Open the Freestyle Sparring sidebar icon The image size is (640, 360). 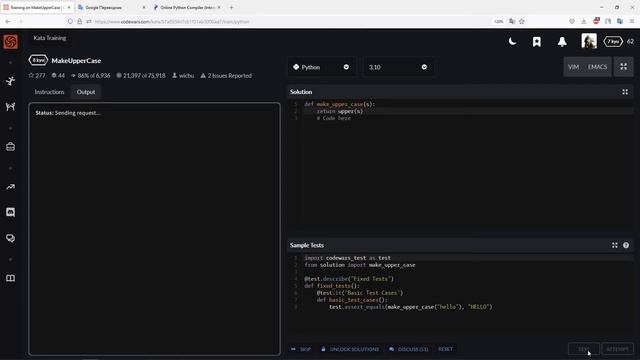pyautogui.click(x=11, y=107)
